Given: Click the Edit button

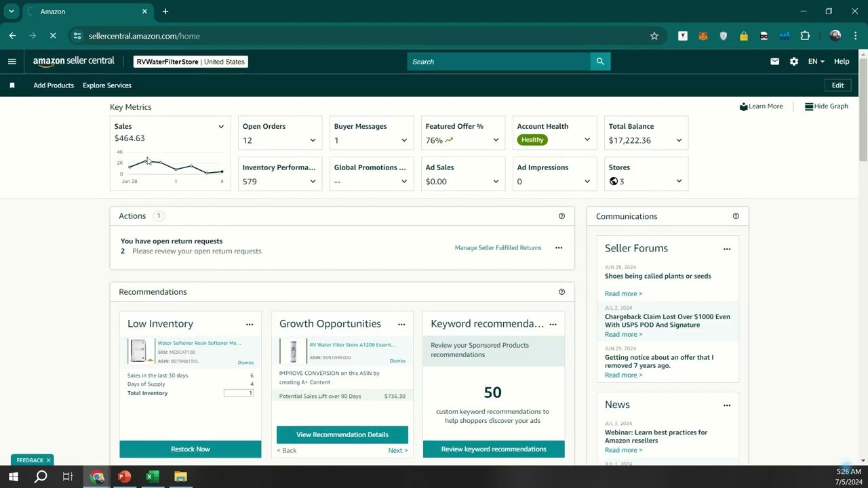Looking at the screenshot, I should [838, 85].
